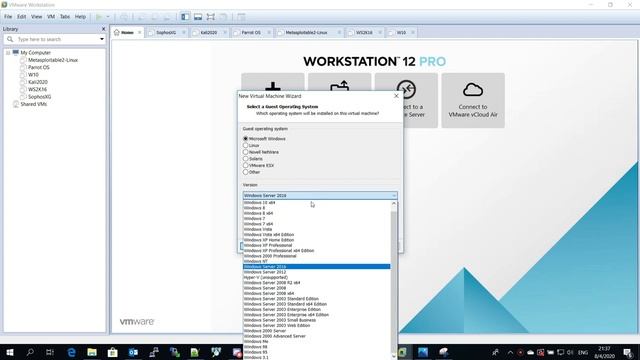Switch to the WS2K16 tab

click(x=364, y=32)
